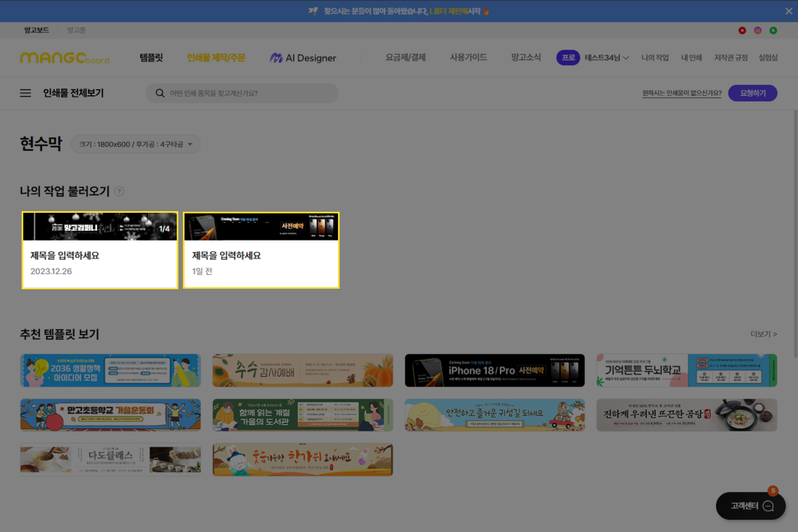The height and width of the screenshot is (532, 798).
Task: Select the 다도클래스 banner template
Action: (x=110, y=460)
